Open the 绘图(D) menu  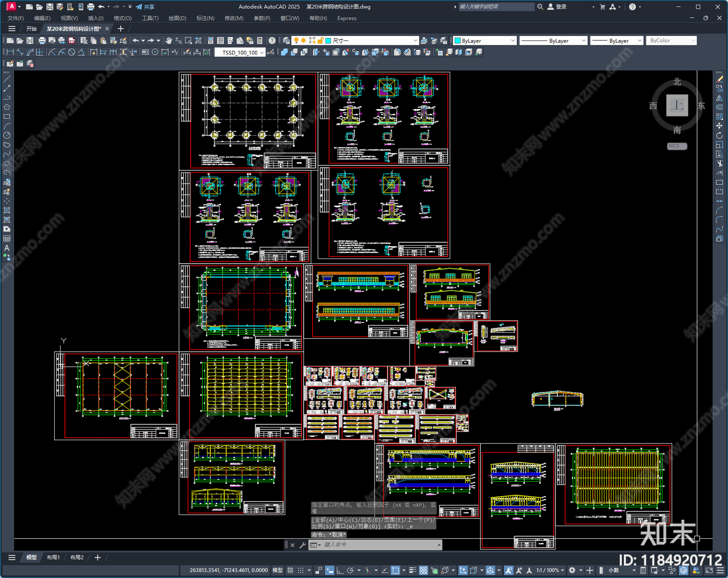click(177, 18)
